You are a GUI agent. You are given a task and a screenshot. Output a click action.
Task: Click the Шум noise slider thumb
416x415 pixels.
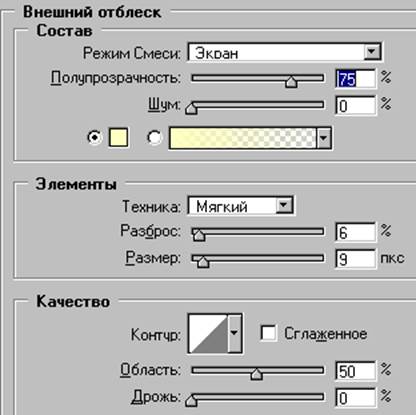click(x=191, y=108)
